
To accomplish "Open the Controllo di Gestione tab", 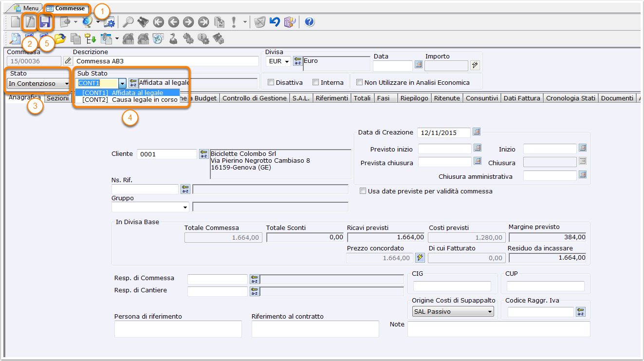I will (255, 98).
